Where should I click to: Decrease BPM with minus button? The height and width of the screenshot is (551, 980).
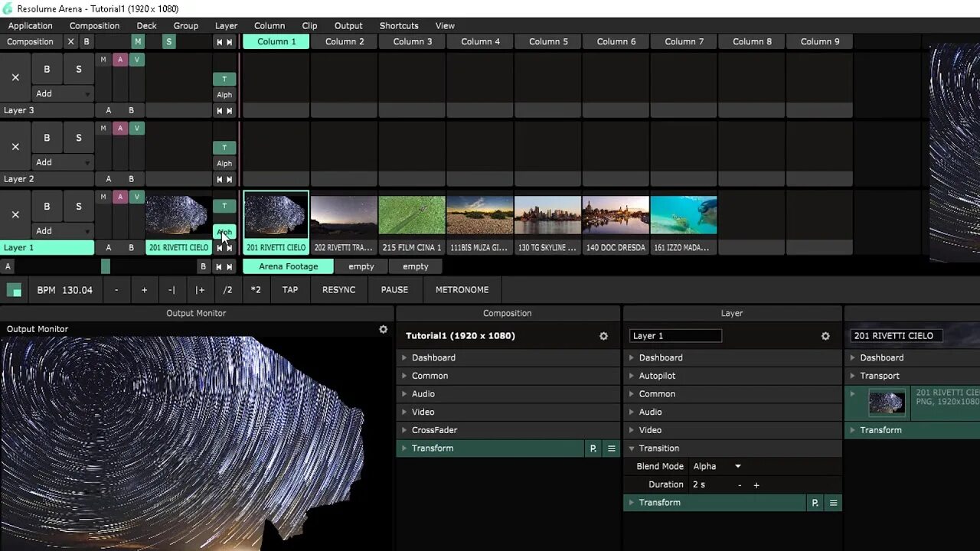coord(116,290)
